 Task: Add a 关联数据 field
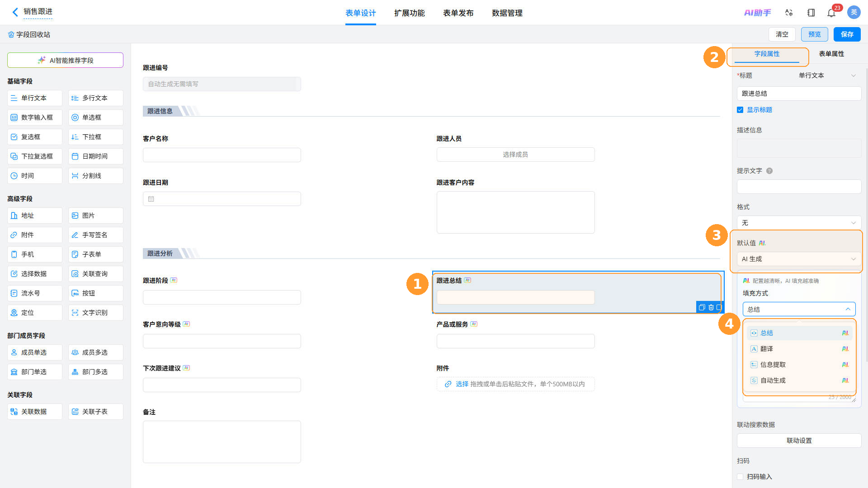(x=35, y=412)
